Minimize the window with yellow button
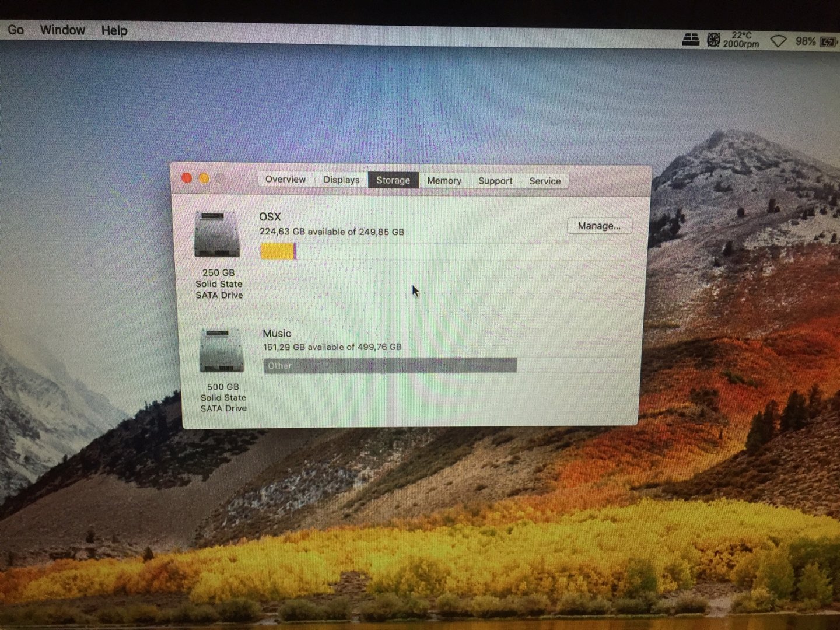This screenshot has width=840, height=630. click(204, 178)
